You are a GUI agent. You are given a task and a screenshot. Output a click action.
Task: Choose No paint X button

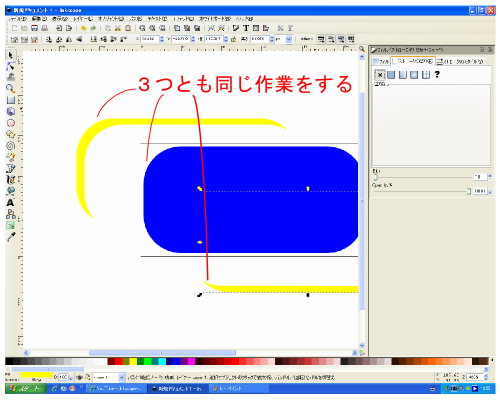380,75
